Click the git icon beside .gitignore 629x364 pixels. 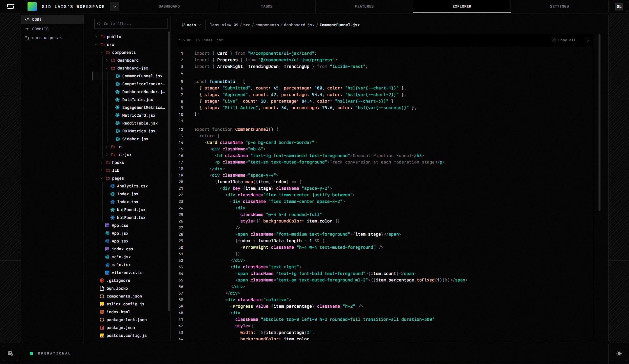click(102, 280)
